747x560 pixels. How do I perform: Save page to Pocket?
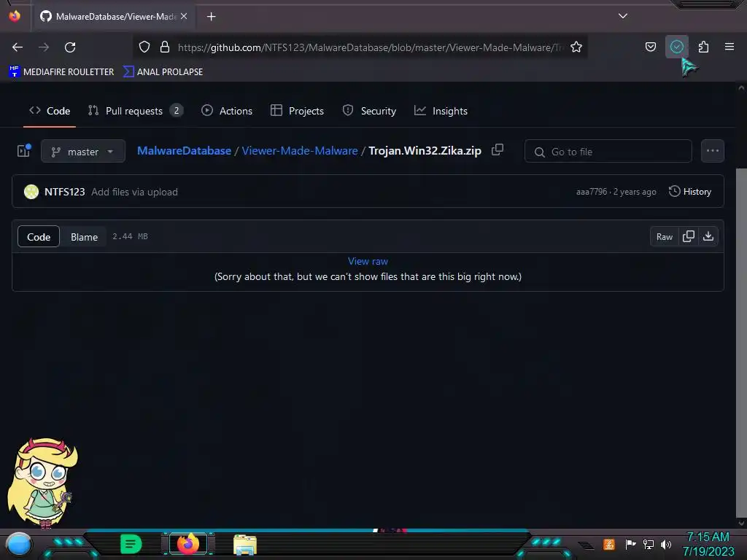(x=650, y=47)
